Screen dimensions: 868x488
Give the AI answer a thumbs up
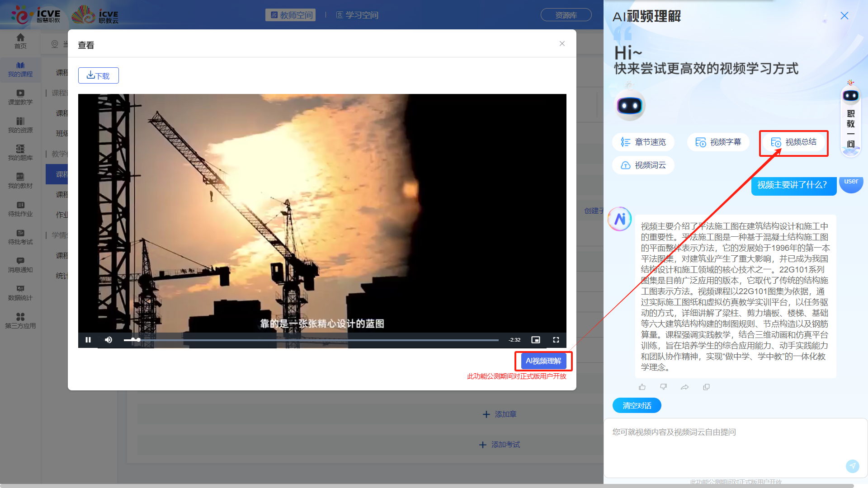(x=642, y=387)
